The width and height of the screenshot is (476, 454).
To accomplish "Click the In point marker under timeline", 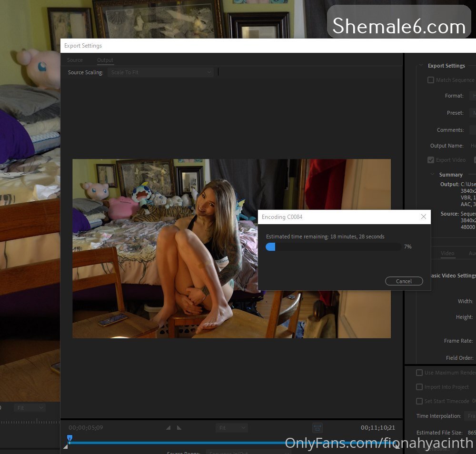I will coord(66,446).
